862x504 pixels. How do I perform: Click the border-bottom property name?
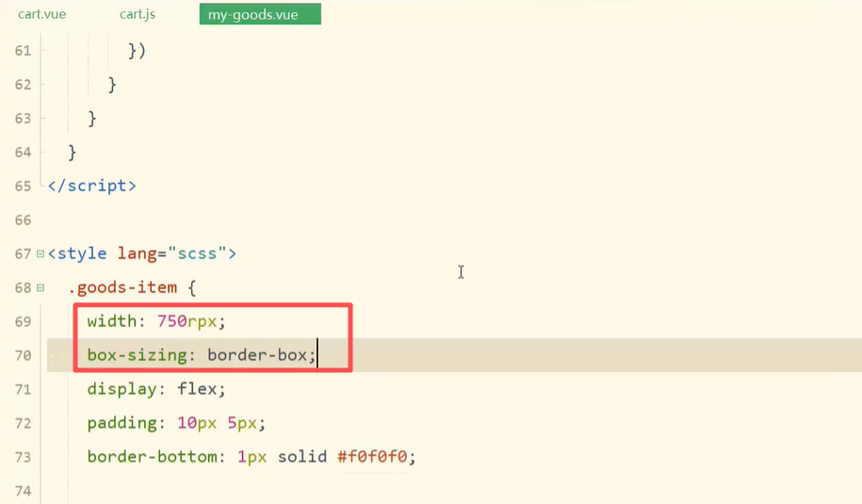pos(152,457)
